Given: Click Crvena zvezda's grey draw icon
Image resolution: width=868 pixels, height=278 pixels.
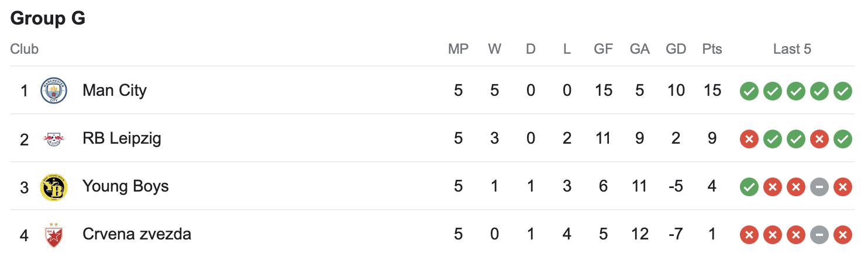Looking at the screenshot, I should point(819,235).
